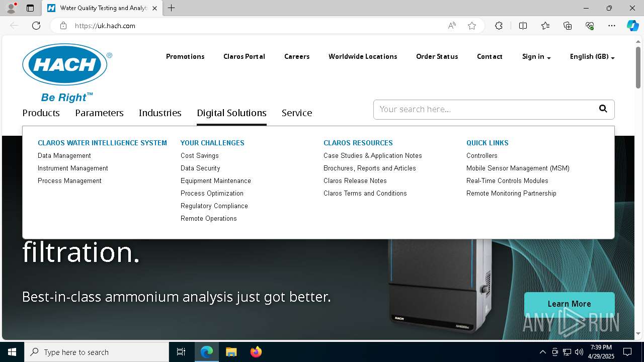
Task: Open the Parameters menu
Action: [99, 113]
